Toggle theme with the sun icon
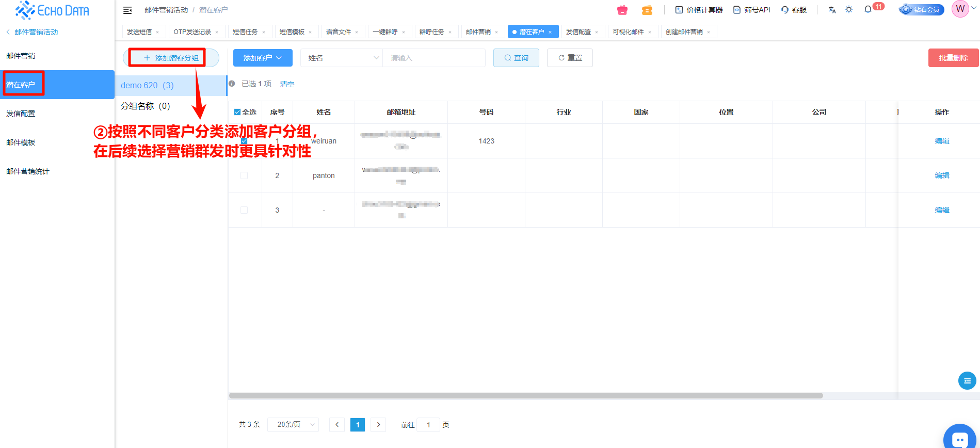 click(x=849, y=10)
